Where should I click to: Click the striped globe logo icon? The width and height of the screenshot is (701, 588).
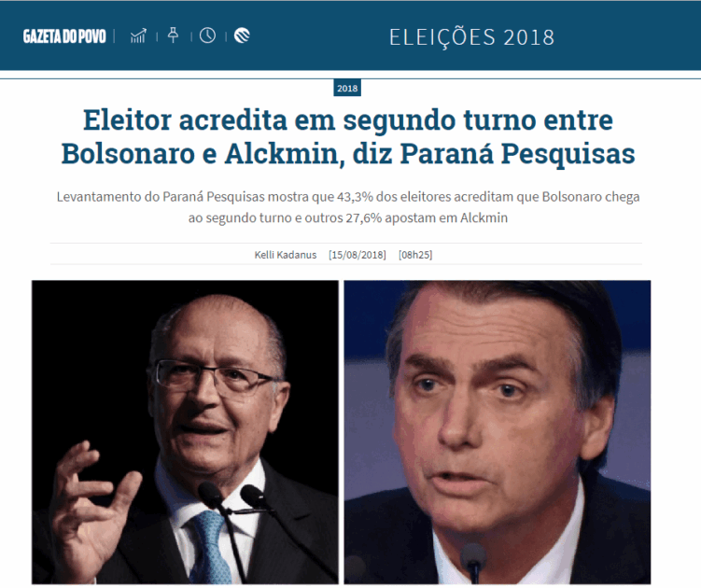242,35
